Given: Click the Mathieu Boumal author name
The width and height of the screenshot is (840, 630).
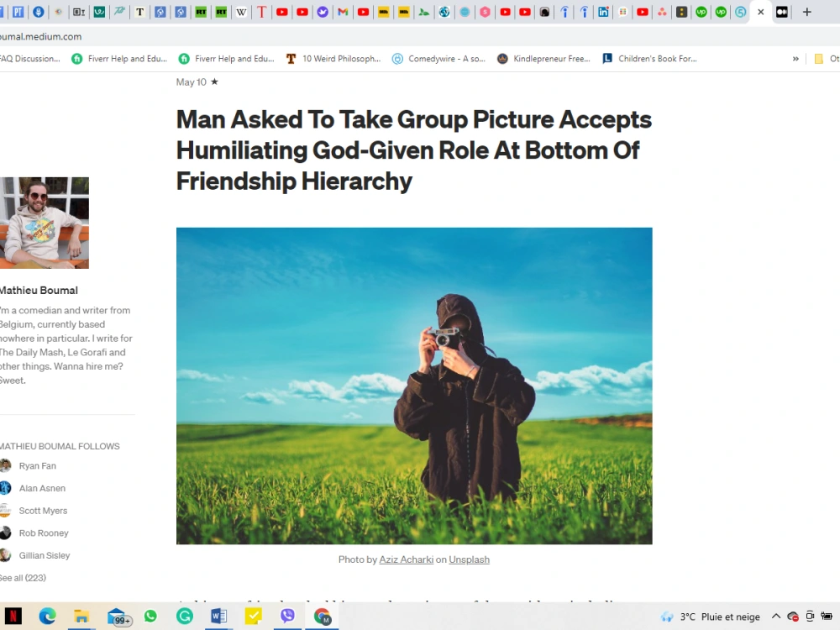Looking at the screenshot, I should click(x=39, y=291).
